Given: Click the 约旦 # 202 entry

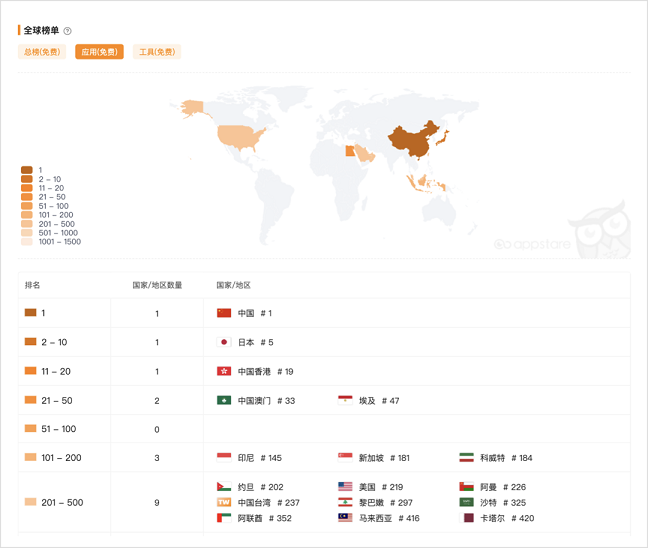Looking at the screenshot, I should [261, 487].
